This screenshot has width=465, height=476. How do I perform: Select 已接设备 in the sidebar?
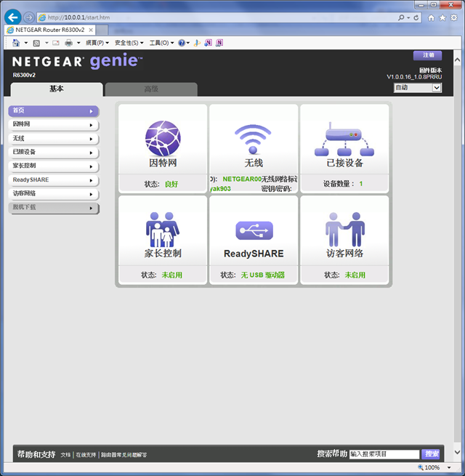point(54,153)
